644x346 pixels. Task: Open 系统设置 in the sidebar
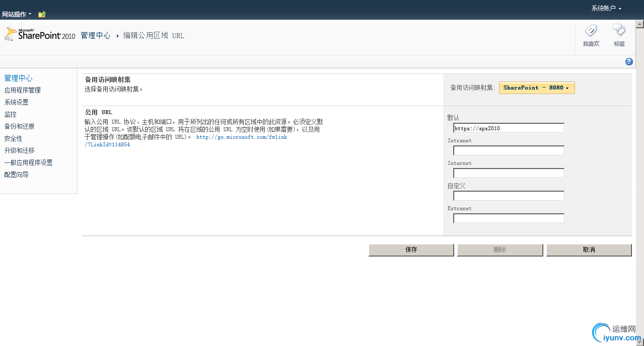click(x=16, y=102)
